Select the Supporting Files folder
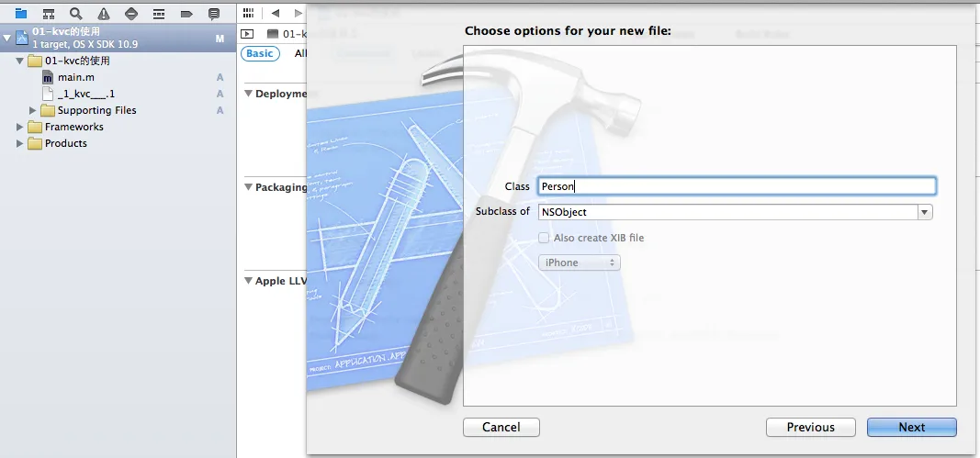Screen dimensions: 980x458 [x=96, y=110]
